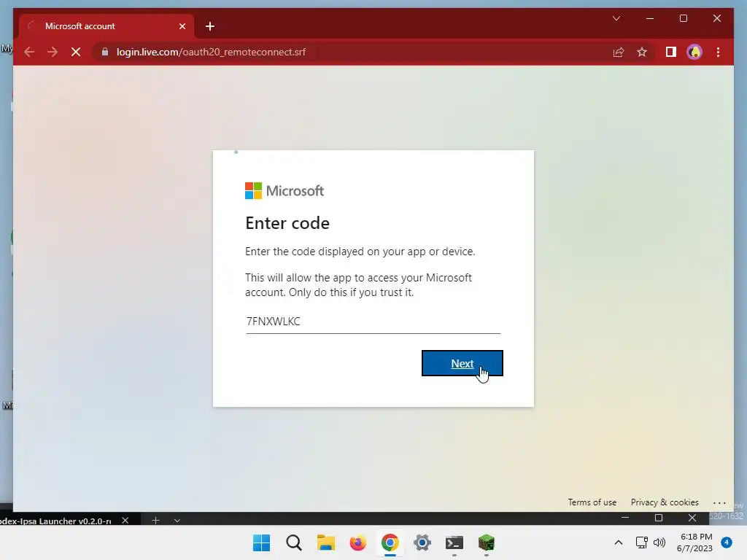Select the Microsoft account tab
The width and height of the screenshot is (747, 560).
107,26
